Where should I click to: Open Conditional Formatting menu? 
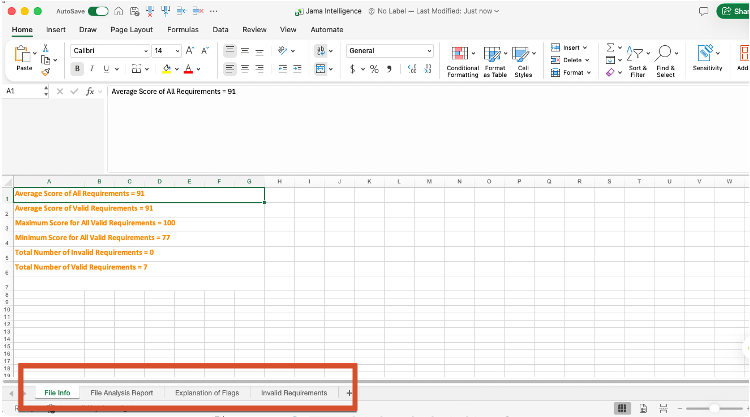coord(463,62)
